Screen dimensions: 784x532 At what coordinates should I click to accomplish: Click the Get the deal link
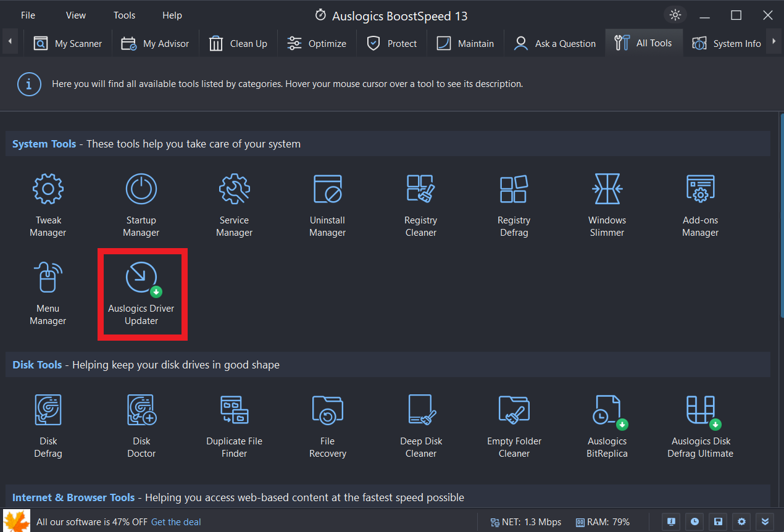(176, 522)
